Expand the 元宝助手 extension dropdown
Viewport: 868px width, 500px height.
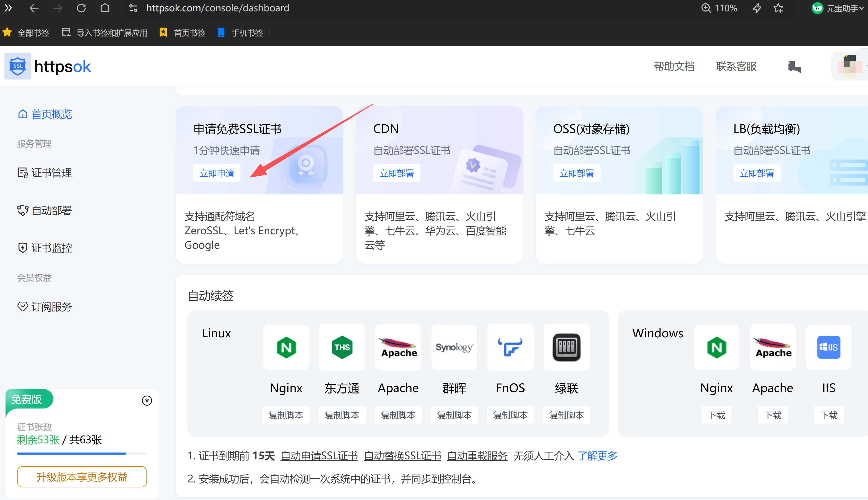838,8
